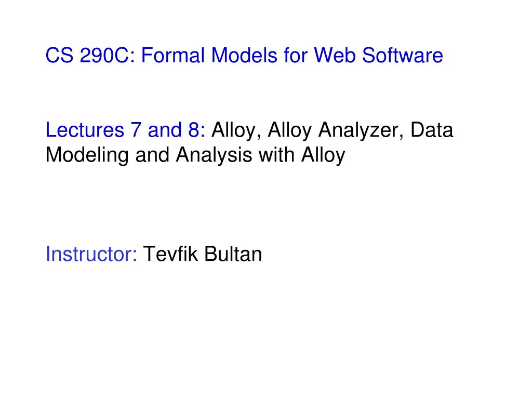Click the word "Modeling"
This screenshot has height=399, width=532.
87,155
